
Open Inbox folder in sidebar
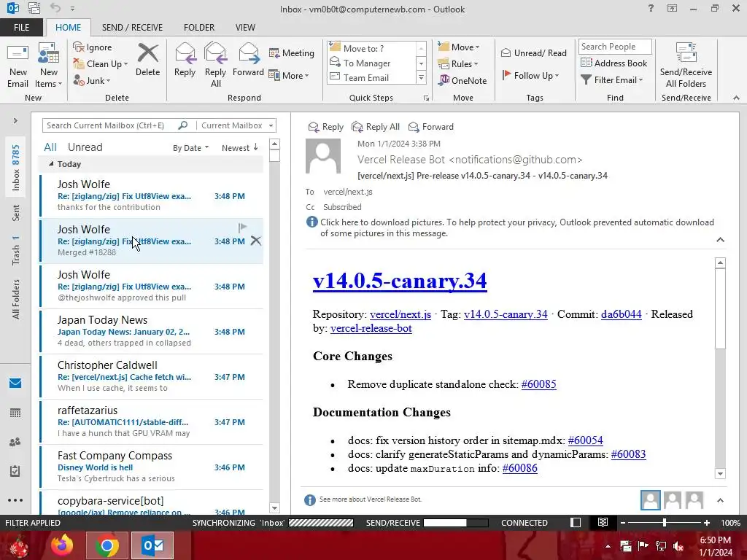tap(16, 168)
